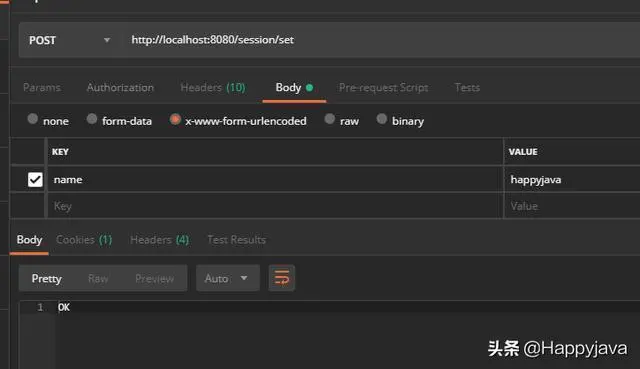Switch to the Raw response view
This screenshot has height=369, width=640.
(98, 278)
